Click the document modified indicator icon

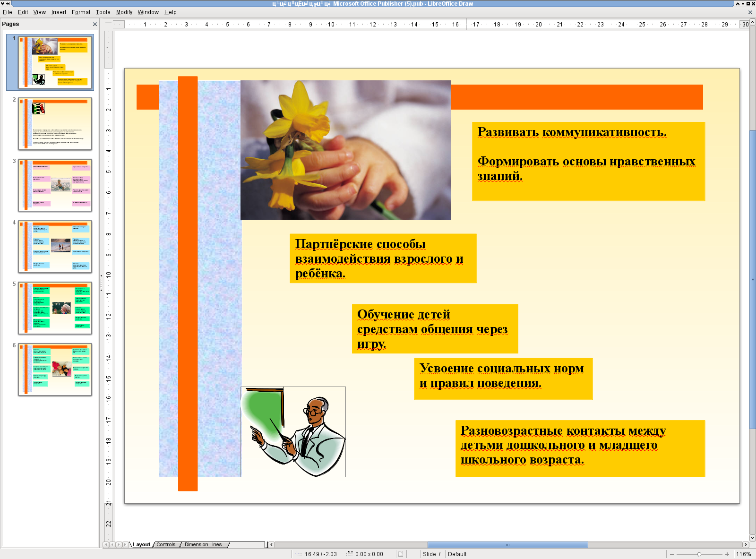click(x=401, y=554)
